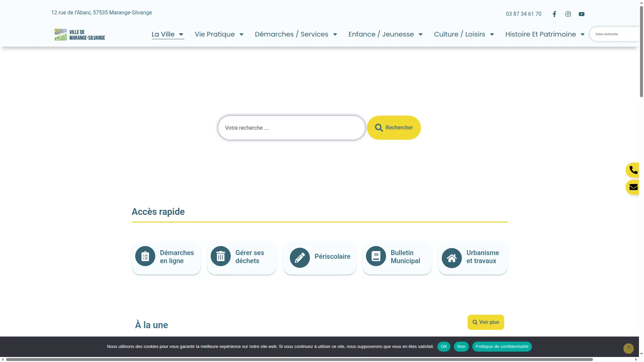Open the Enfance / Jeunesse menu
Screen dimensions: 644x362
tap(381, 34)
